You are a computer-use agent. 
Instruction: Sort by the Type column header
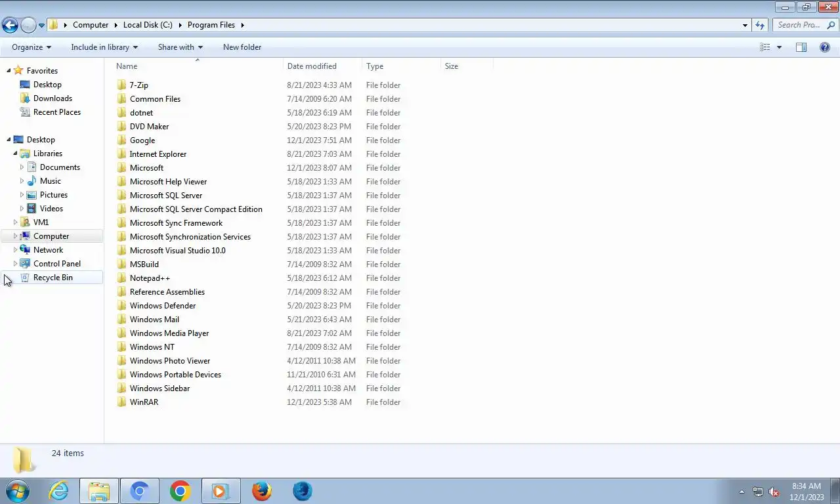(x=401, y=66)
